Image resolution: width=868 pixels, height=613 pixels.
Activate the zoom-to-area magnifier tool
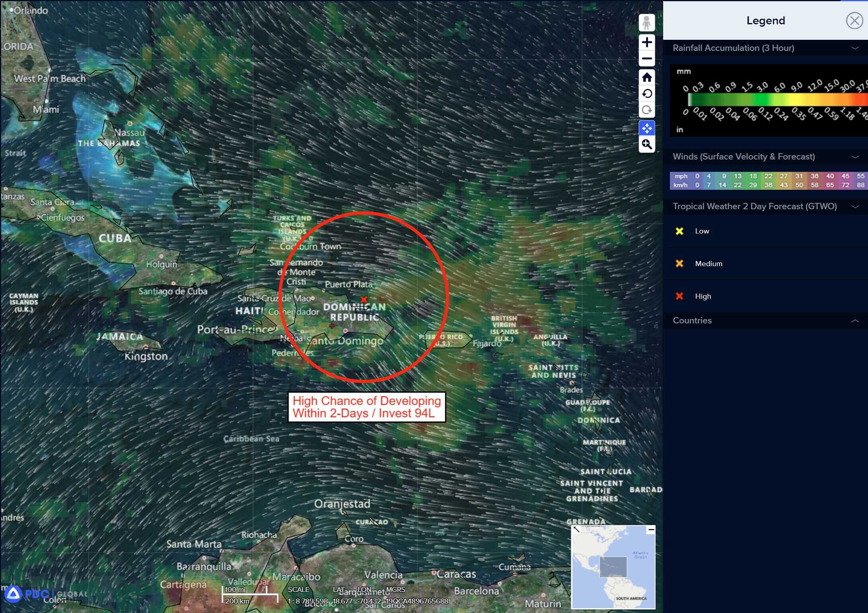[x=647, y=144]
